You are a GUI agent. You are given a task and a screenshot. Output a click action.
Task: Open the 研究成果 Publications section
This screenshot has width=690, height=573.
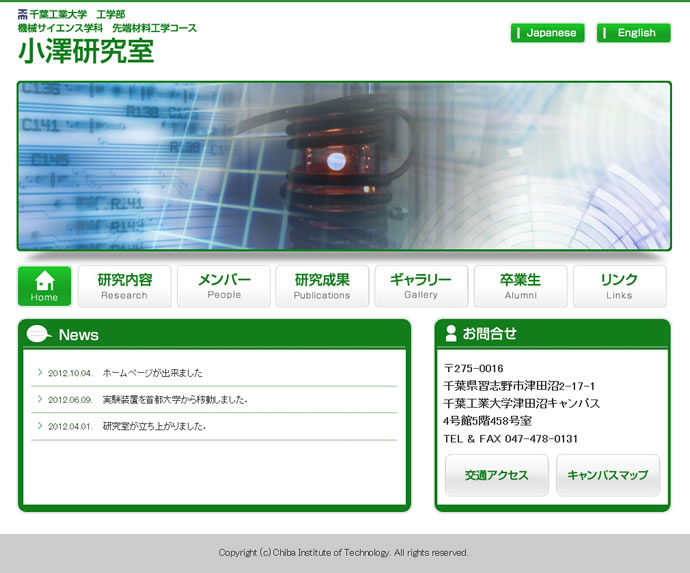point(322,286)
